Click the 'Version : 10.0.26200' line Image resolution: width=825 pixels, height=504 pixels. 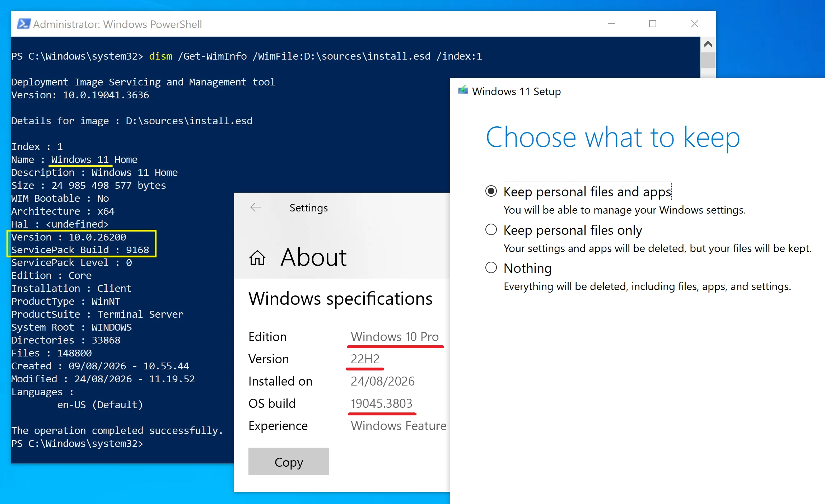(x=69, y=237)
